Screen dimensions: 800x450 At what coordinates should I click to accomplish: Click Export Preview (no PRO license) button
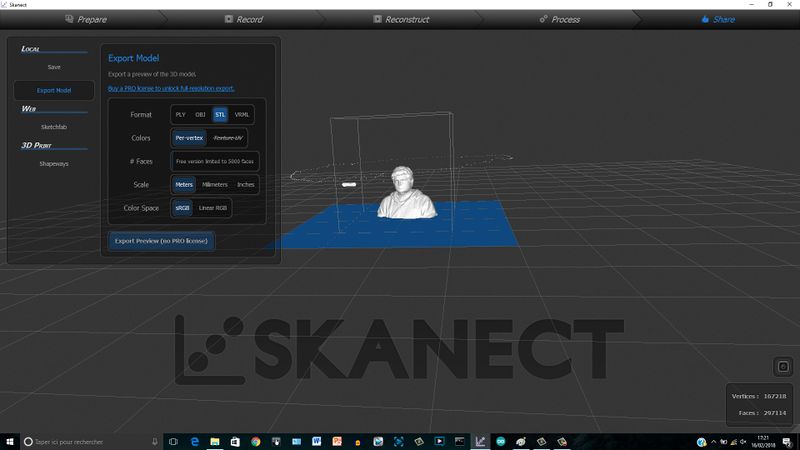pos(161,241)
